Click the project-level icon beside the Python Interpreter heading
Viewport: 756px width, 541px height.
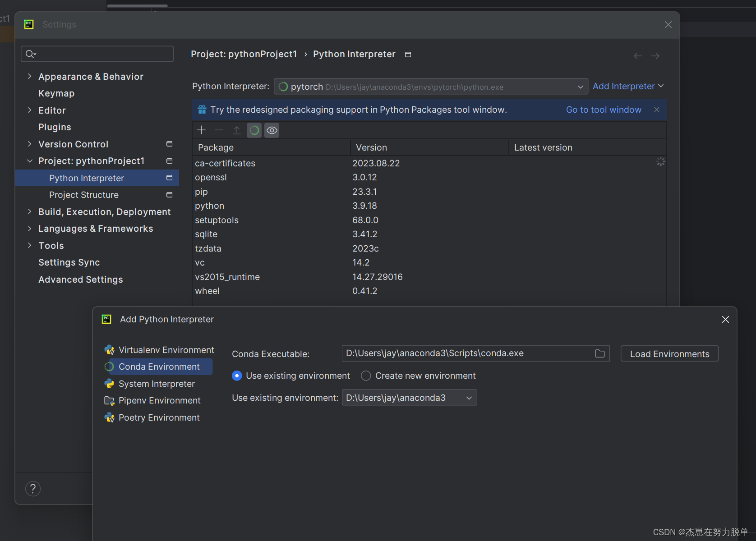tap(408, 55)
